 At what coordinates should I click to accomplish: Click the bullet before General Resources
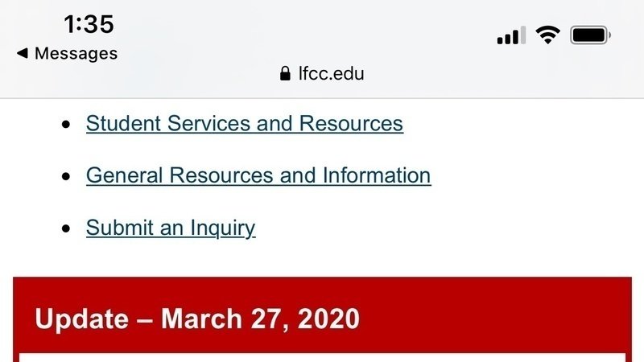pyautogui.click(x=67, y=175)
